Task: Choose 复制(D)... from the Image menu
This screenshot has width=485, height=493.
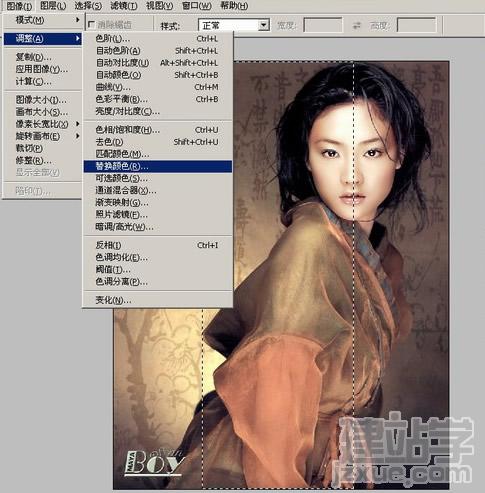Action: coord(42,57)
